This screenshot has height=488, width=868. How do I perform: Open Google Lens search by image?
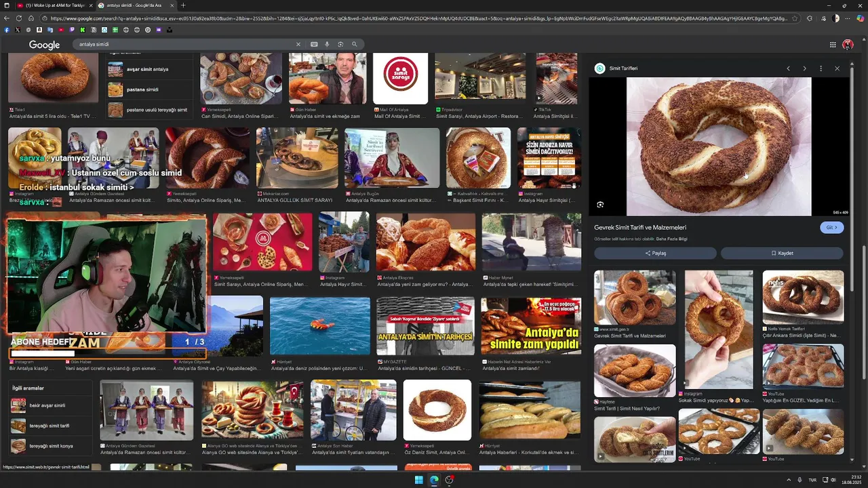(x=340, y=44)
